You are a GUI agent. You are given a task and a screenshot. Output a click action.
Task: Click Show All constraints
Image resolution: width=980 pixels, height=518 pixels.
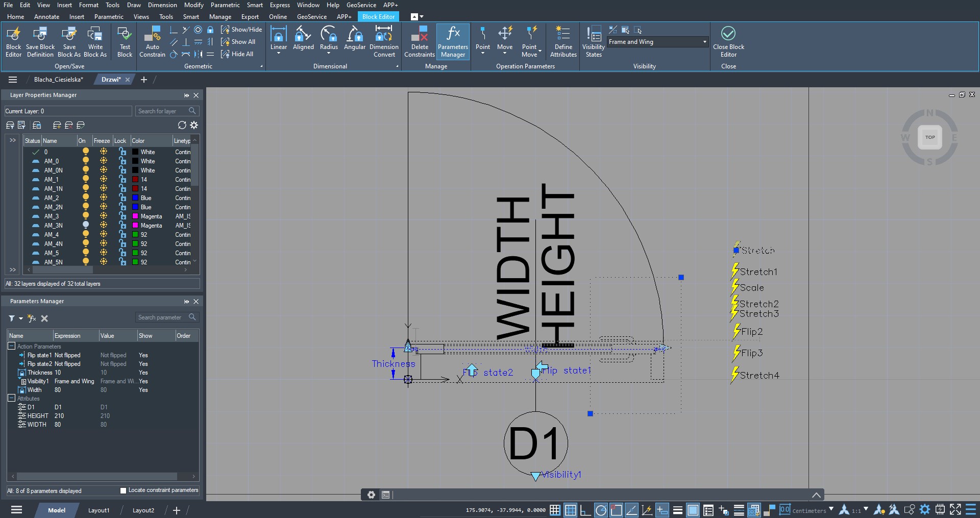point(238,42)
